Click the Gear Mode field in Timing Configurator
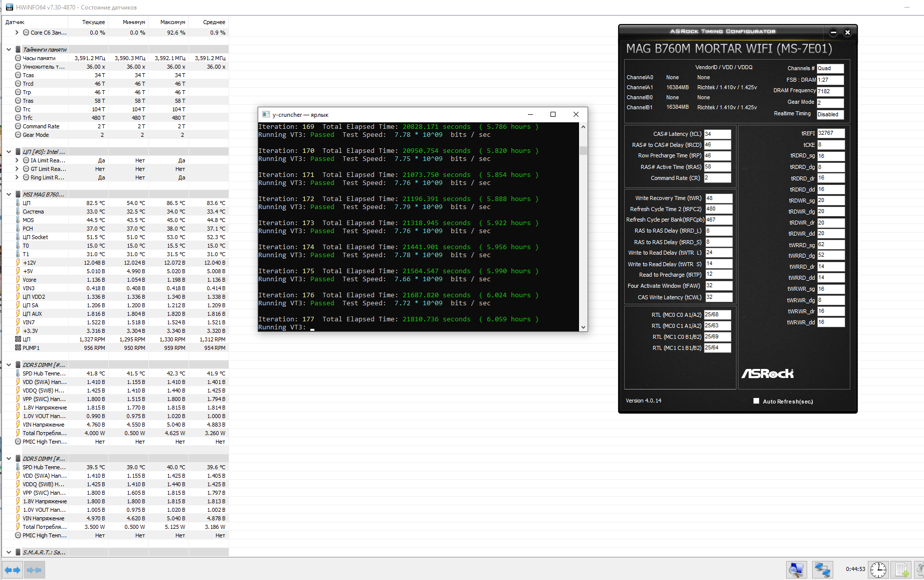924x580 pixels. tap(830, 103)
